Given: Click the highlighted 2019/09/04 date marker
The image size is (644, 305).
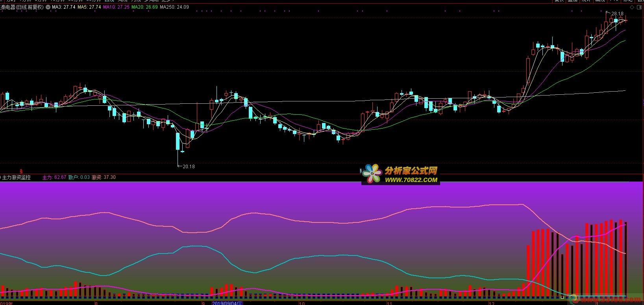Looking at the screenshot, I should click(227, 303).
